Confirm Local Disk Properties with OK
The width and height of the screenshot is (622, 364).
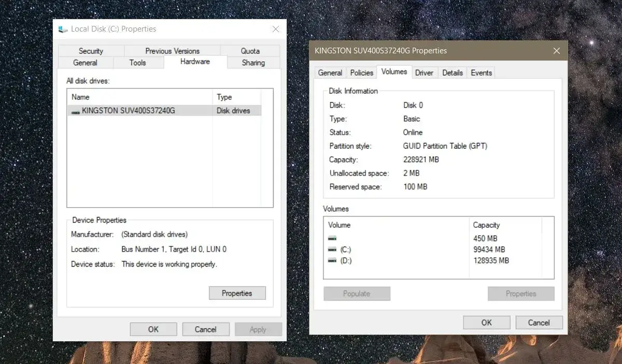pos(153,329)
